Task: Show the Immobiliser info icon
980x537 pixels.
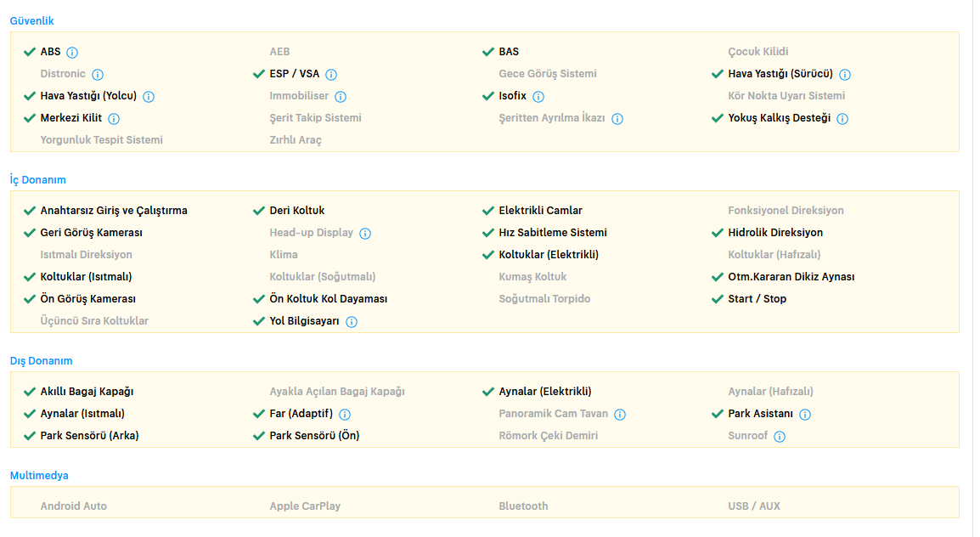Action: pos(341,96)
